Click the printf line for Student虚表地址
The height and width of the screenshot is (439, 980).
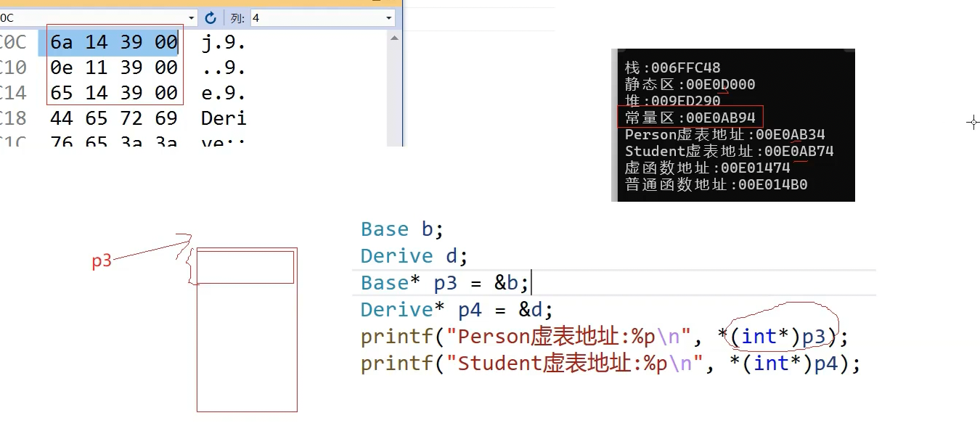611,363
